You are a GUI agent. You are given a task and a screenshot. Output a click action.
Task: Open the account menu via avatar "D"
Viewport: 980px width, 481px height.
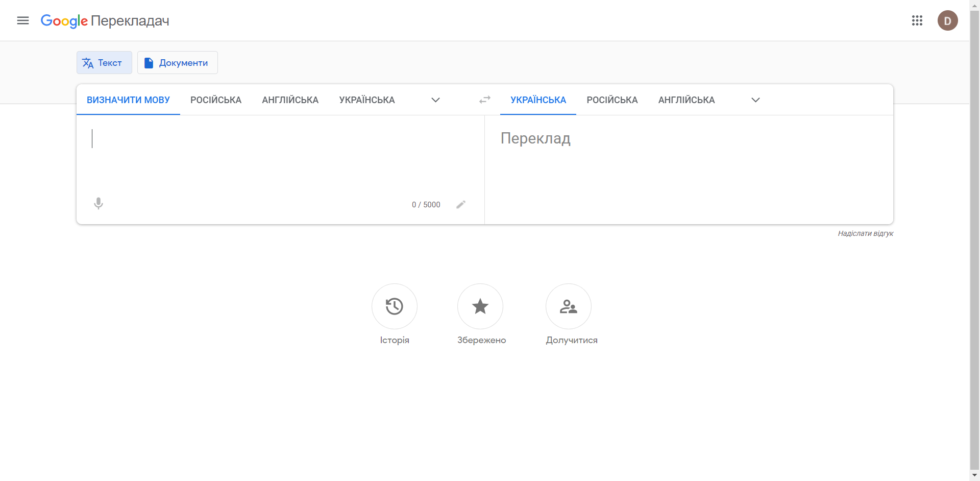click(x=948, y=20)
